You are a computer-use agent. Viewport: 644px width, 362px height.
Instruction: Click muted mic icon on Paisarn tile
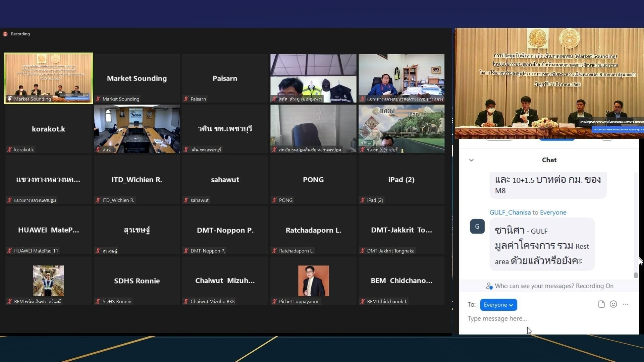tap(186, 99)
